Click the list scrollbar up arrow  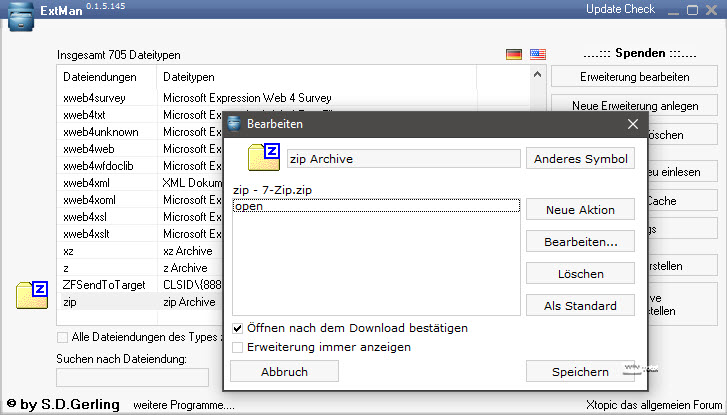[537, 74]
